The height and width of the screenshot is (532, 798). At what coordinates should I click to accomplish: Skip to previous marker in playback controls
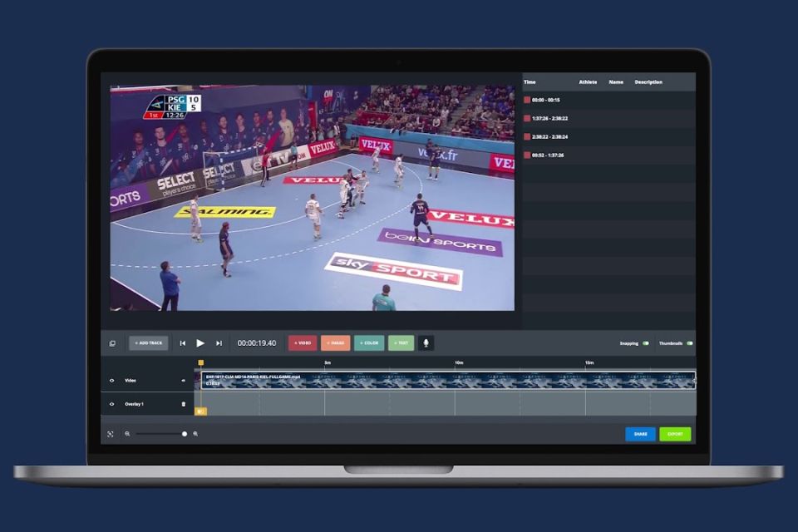183,343
